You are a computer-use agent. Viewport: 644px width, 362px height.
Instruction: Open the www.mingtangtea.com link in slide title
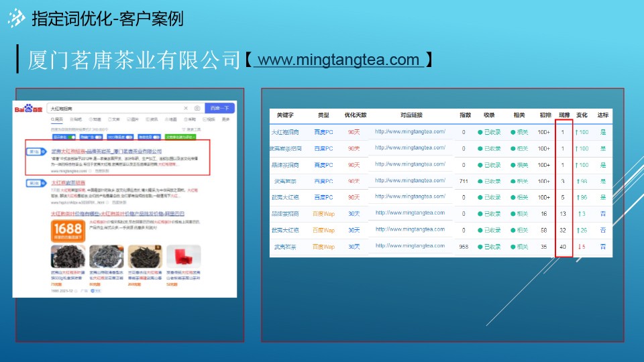click(x=338, y=60)
